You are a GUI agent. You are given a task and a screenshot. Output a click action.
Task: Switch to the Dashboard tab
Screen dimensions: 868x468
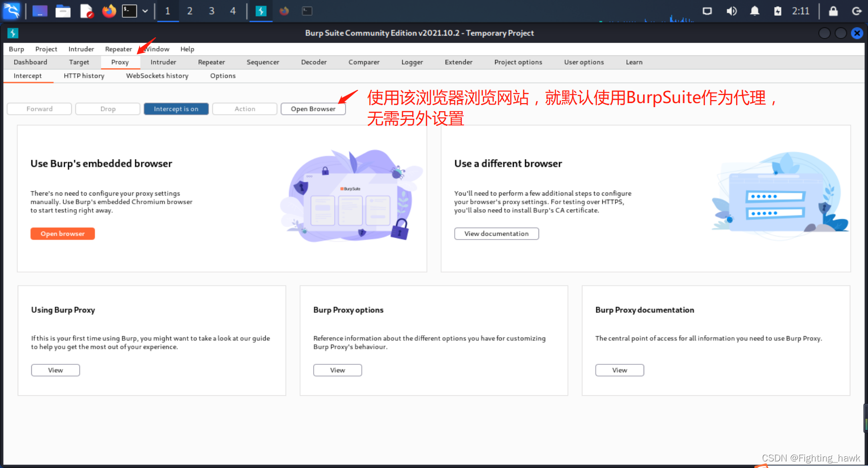pos(30,62)
